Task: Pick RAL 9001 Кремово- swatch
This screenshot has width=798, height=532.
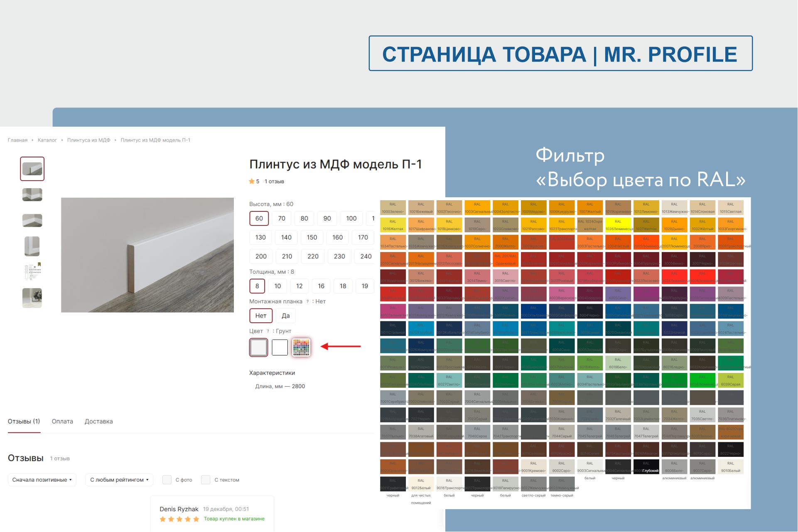Action: point(534,467)
